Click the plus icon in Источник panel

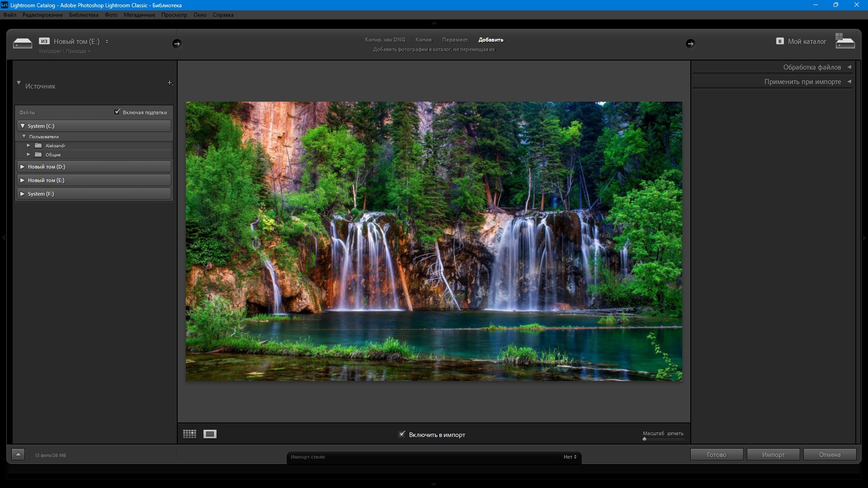click(170, 83)
